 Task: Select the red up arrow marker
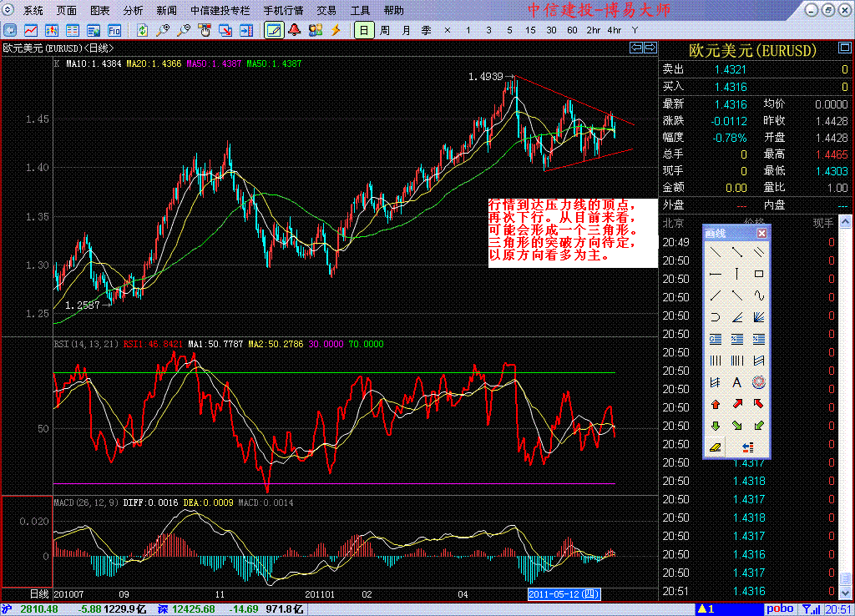coord(715,404)
